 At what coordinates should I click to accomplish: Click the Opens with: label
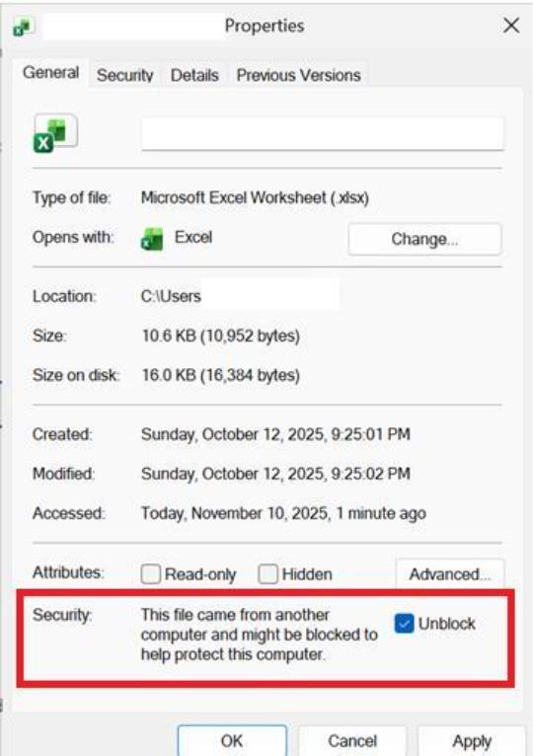point(73,237)
